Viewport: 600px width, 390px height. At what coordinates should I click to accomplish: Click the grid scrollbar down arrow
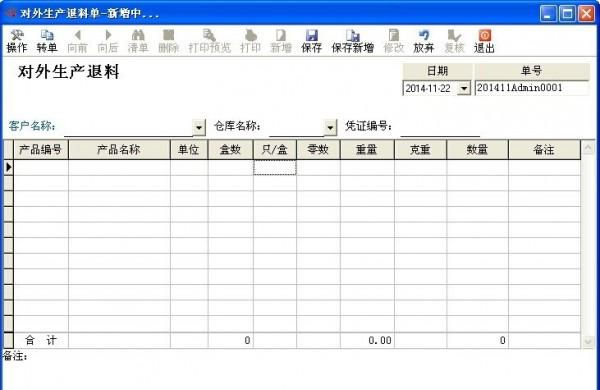coord(588,341)
